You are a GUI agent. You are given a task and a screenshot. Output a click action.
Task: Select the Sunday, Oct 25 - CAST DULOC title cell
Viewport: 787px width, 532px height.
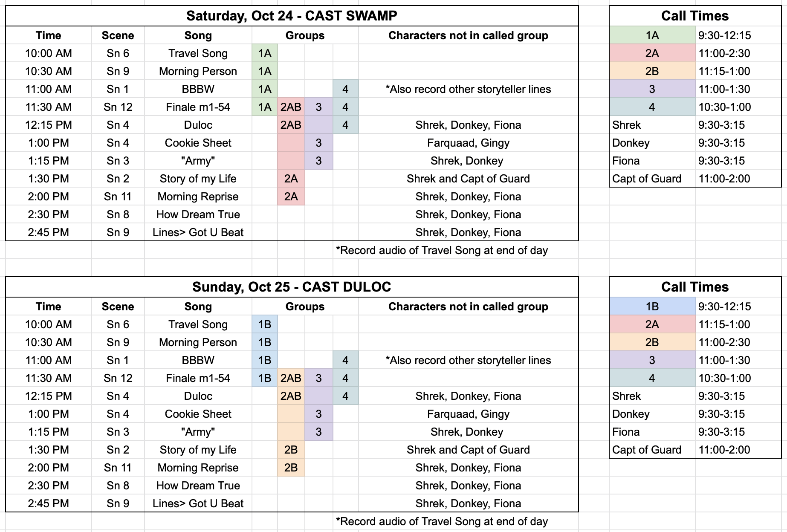pyautogui.click(x=292, y=287)
